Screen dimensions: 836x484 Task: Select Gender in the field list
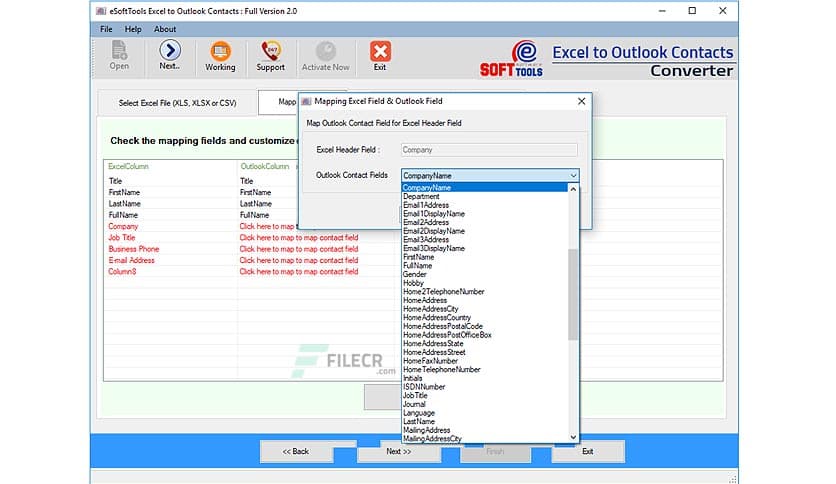484,274
